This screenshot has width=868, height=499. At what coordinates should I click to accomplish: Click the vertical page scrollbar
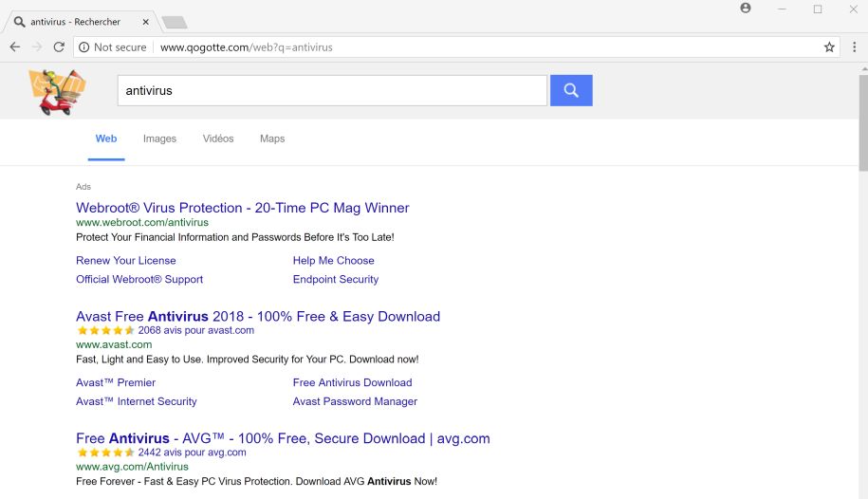click(x=862, y=123)
